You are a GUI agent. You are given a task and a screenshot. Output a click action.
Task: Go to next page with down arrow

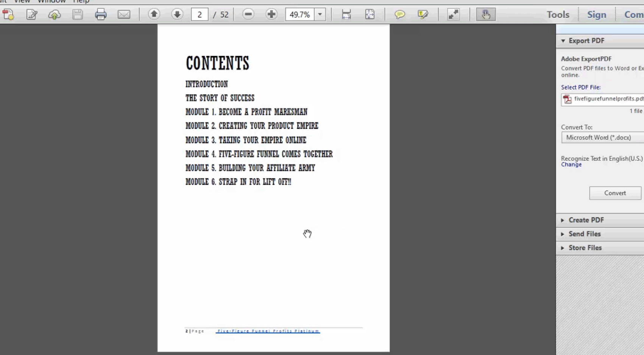(177, 14)
